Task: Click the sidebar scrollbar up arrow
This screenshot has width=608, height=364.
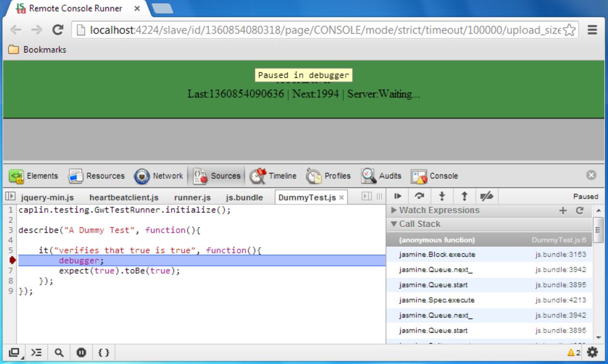Action: (599, 211)
